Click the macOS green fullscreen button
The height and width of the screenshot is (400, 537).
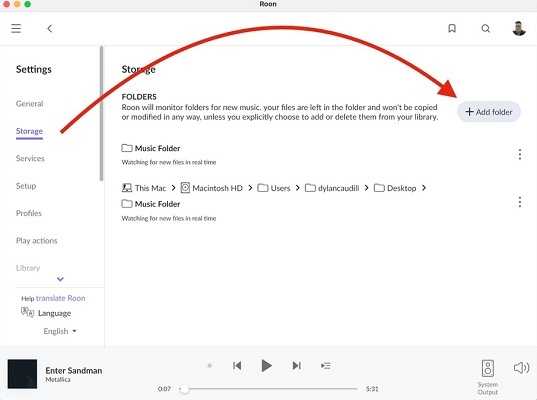[x=28, y=4]
